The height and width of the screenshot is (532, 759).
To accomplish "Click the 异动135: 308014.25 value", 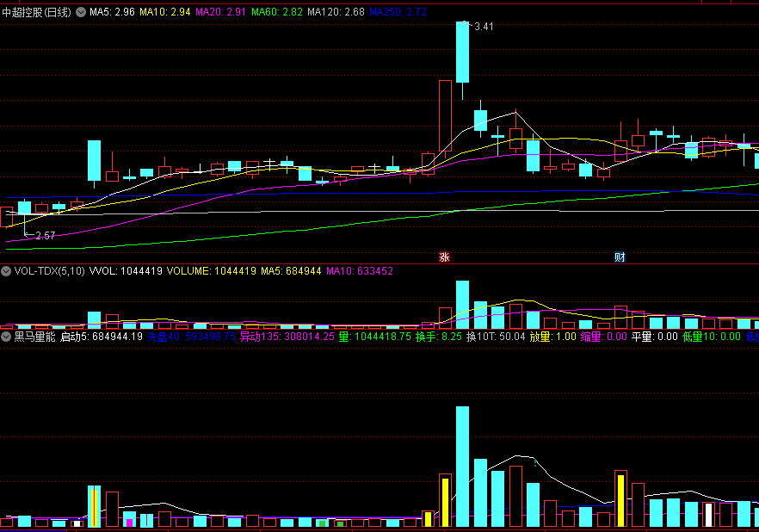I will tap(287, 337).
